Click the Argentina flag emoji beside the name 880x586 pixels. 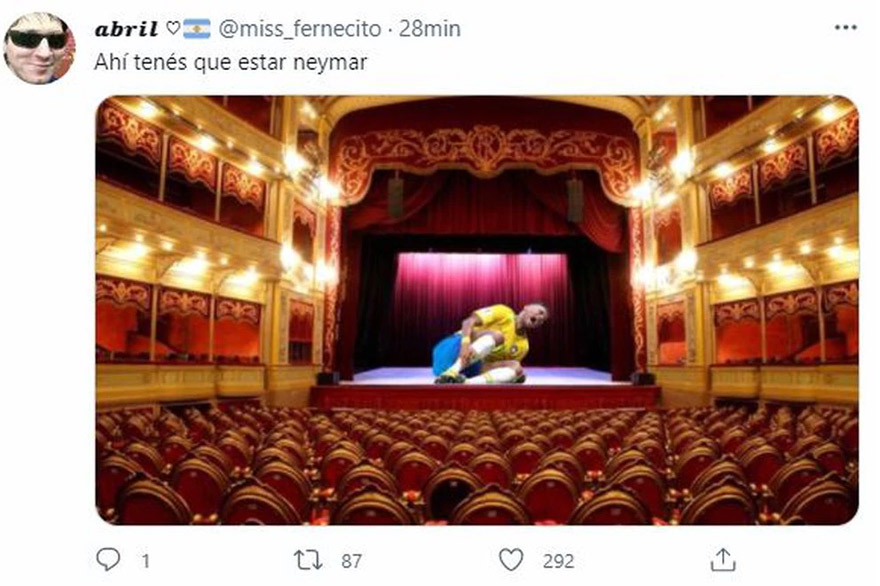tap(197, 29)
